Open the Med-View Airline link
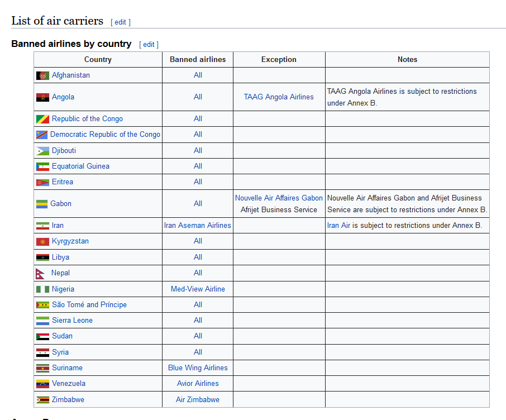The width and height of the screenshot is (506, 420). [x=198, y=289]
